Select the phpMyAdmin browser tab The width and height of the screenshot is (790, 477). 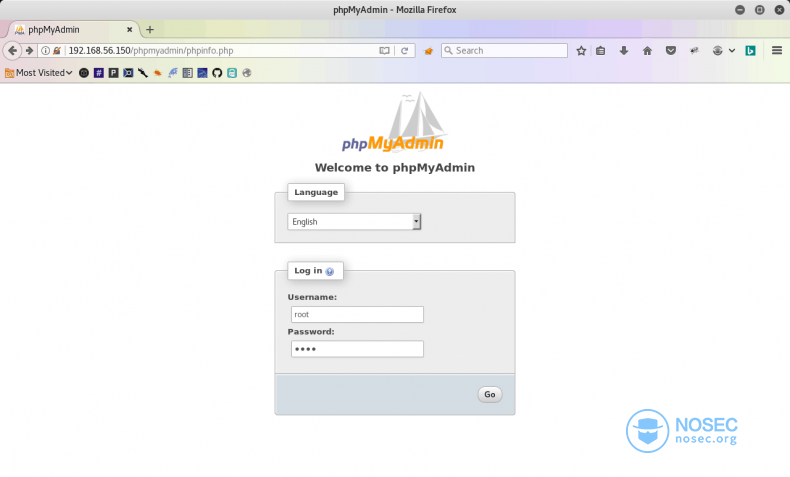pos(71,30)
